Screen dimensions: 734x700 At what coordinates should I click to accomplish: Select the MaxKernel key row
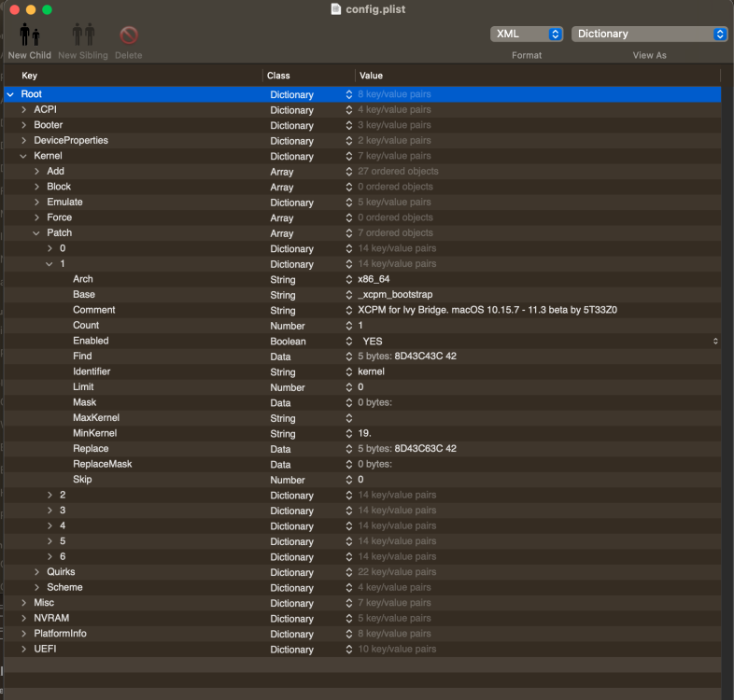click(96, 418)
